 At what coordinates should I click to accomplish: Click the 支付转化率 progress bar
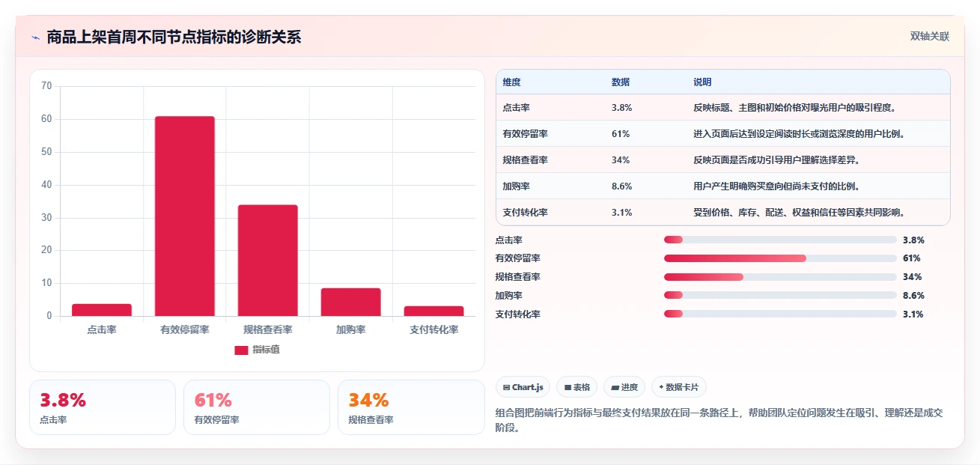[780, 314]
